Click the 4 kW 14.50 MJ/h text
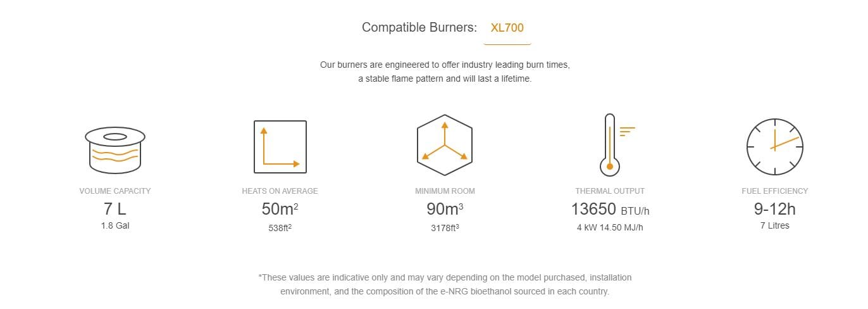Viewport: 868px width, 309px height. click(610, 227)
